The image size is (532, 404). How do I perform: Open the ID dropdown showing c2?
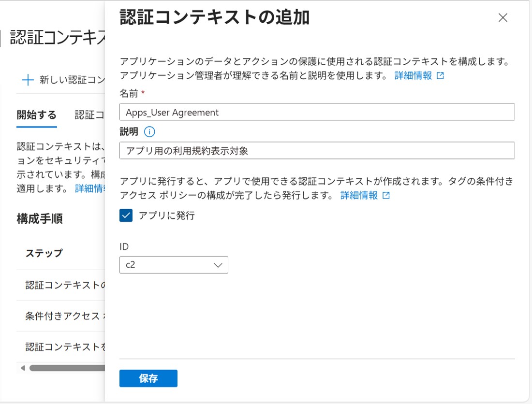[x=174, y=265]
